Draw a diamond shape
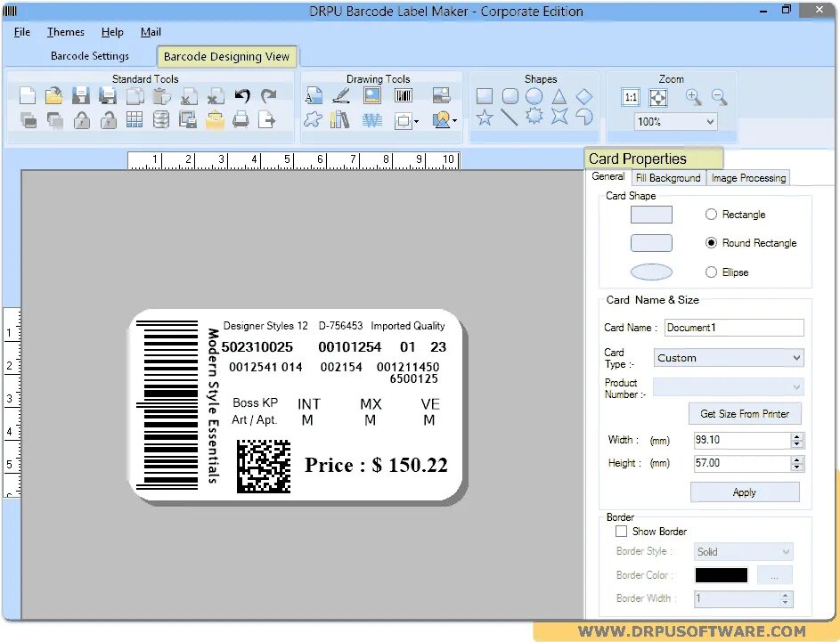Viewport: 840px width, 642px height. tap(584, 96)
